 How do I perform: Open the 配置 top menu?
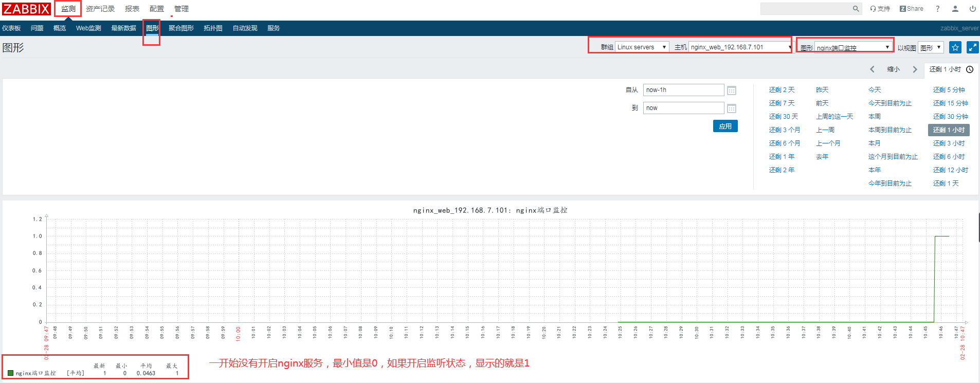click(x=157, y=9)
